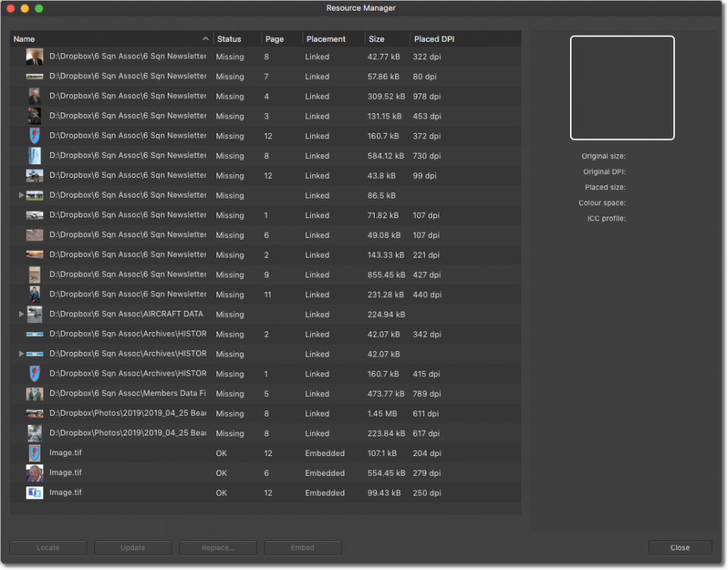This screenshot has height=570, width=728.
Task: Click the Update button
Action: point(133,548)
